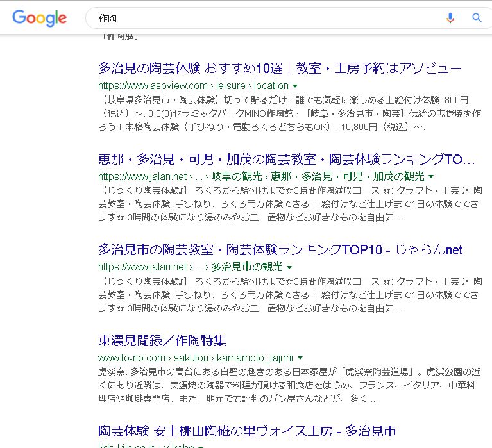Open the 多治見の陶芸体験 おすすめ10選 result

pyautogui.click(x=280, y=69)
